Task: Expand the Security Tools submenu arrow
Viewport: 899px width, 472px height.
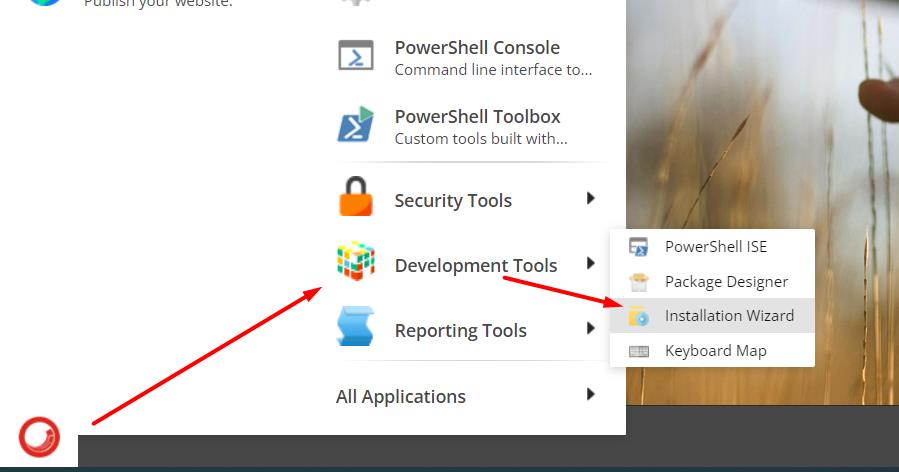Action: 591,198
